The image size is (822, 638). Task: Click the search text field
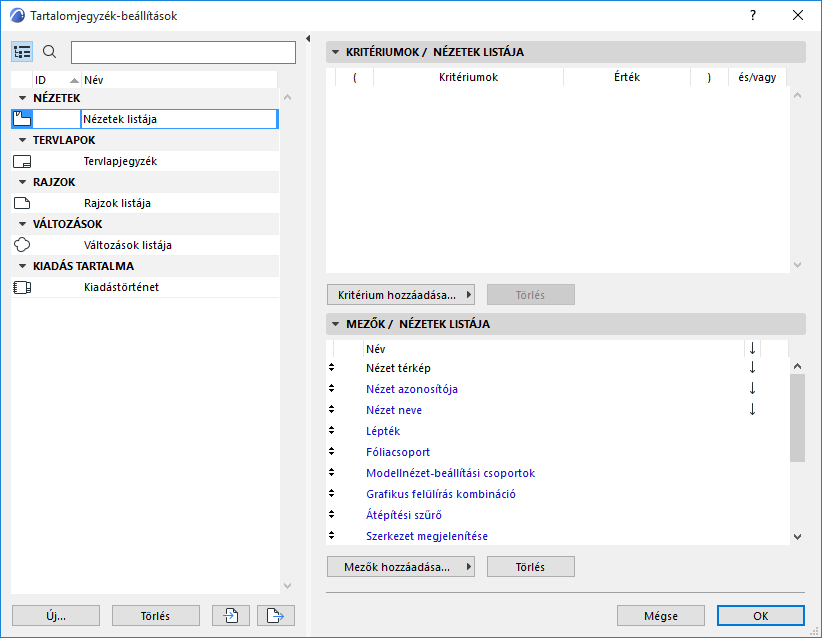pyautogui.click(x=183, y=52)
